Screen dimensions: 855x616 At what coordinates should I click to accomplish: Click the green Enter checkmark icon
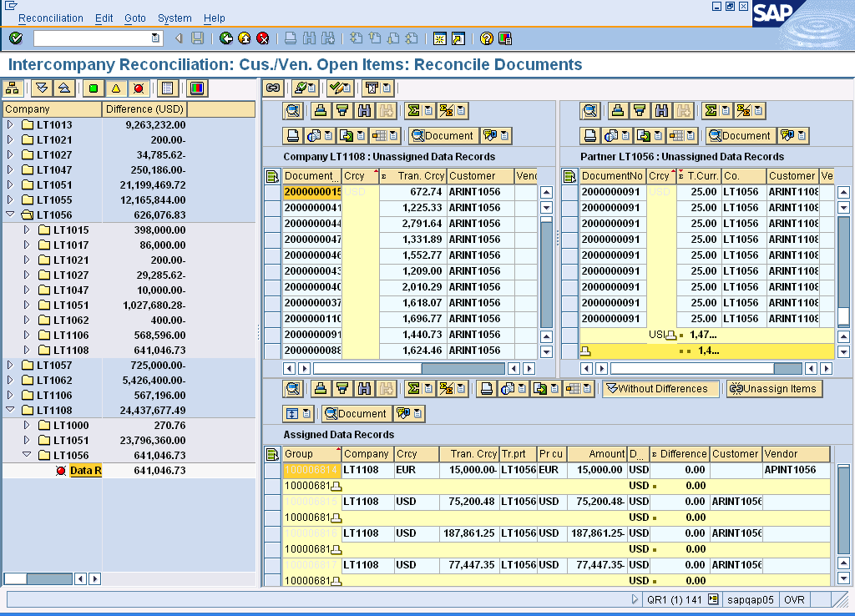pos(16,38)
